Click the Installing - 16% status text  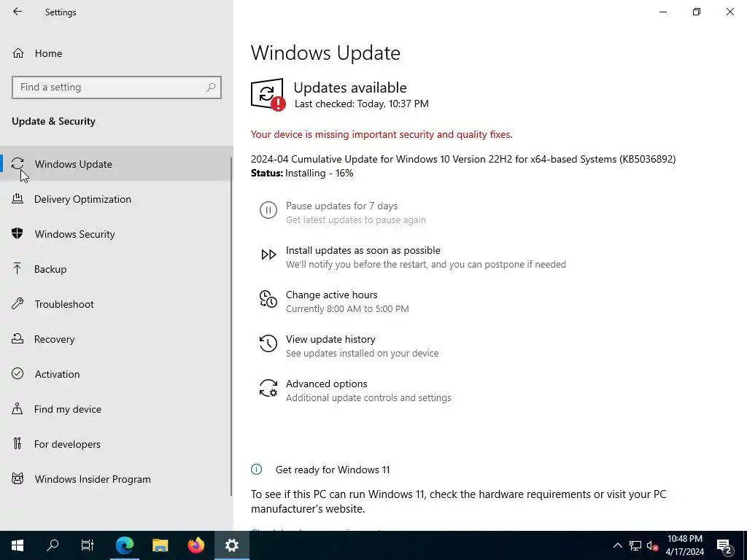[320, 173]
